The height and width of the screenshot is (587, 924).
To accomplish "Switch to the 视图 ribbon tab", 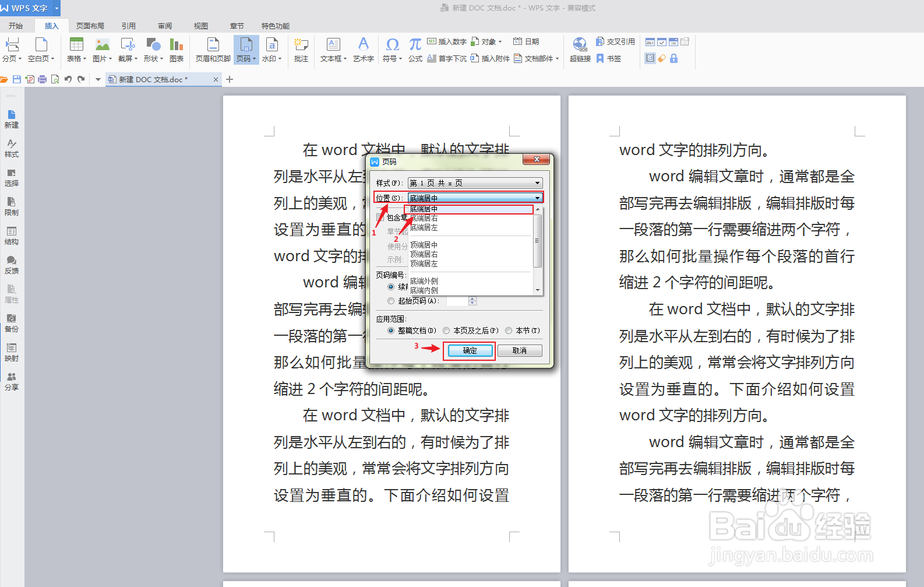I will 201,26.
